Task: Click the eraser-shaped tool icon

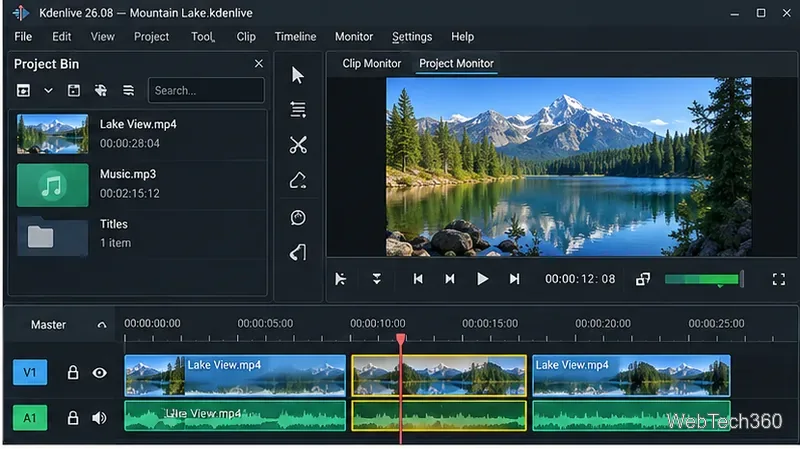Action: coord(298,181)
